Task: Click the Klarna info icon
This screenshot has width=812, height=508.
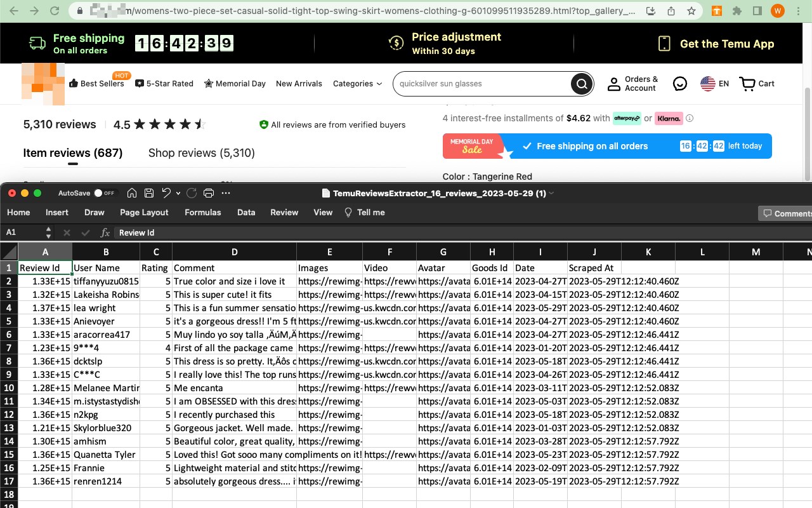Action: pyautogui.click(x=690, y=118)
